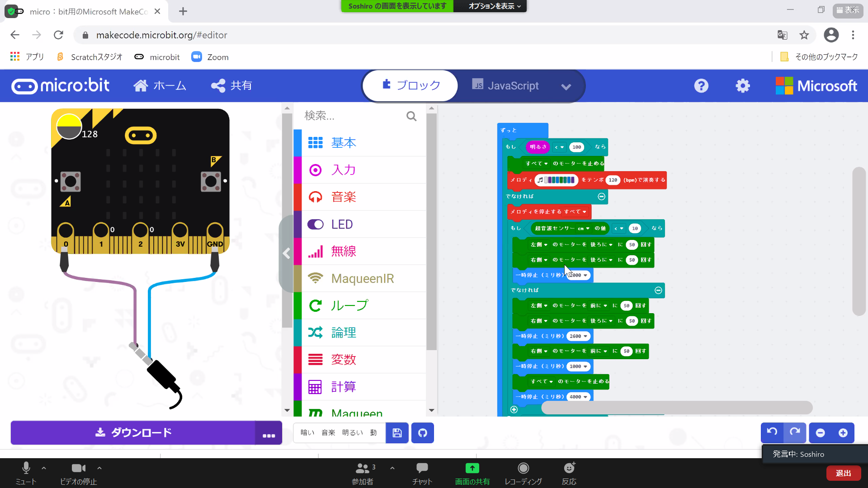This screenshot has height=488, width=868.
Task: Remove inner でなければ branch with minus icon
Action: 658,290
